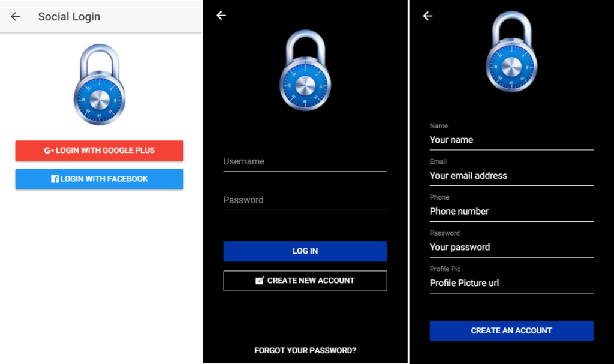Screen dimensions: 614x364
Task: Select the Profile Picture url field
Action: point(511,283)
